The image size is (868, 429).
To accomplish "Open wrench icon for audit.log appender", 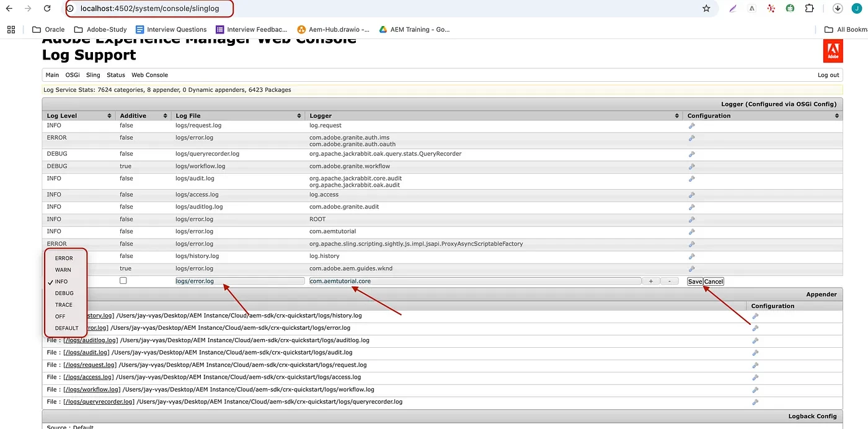I will [755, 353].
